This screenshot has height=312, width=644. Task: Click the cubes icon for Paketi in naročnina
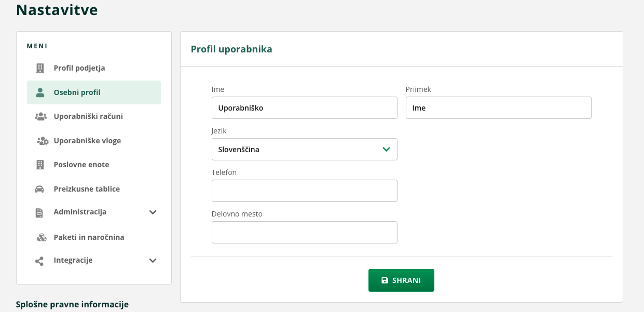42,237
